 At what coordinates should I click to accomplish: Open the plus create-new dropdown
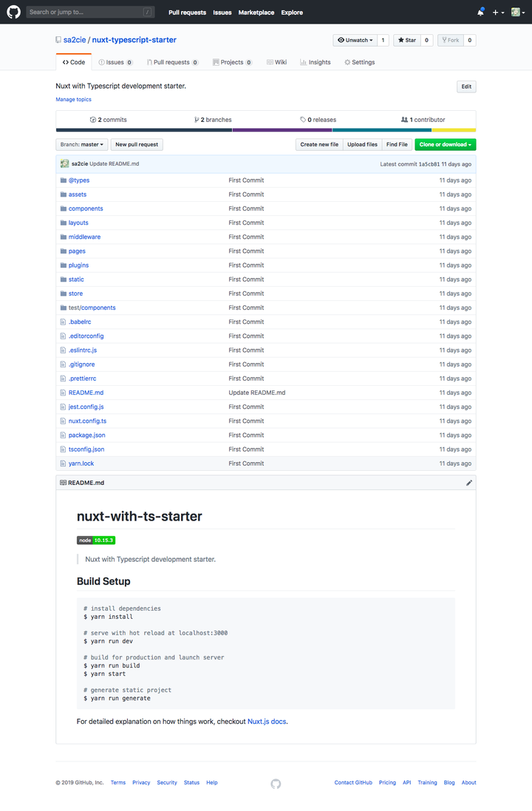(x=499, y=13)
